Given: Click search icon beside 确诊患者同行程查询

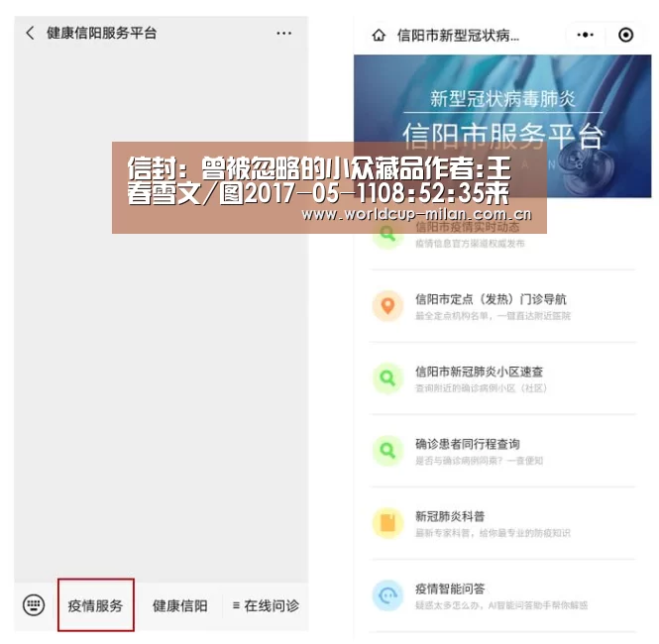Looking at the screenshot, I should tap(387, 451).
